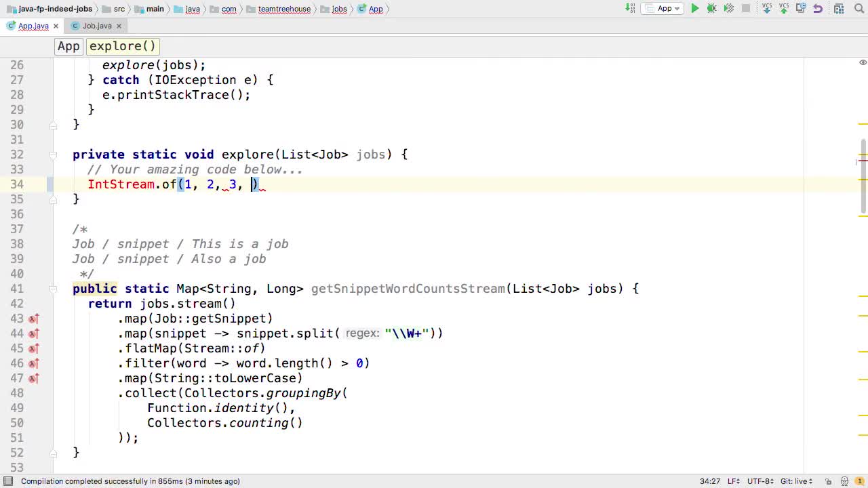This screenshot has height=488, width=868.
Task: Toggle read-only mode with the lock icon
Action: tap(829, 481)
